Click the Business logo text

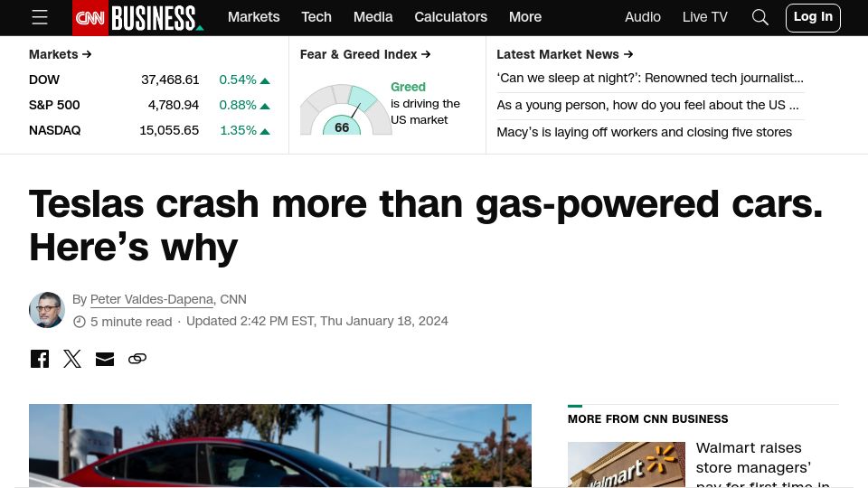point(157,18)
